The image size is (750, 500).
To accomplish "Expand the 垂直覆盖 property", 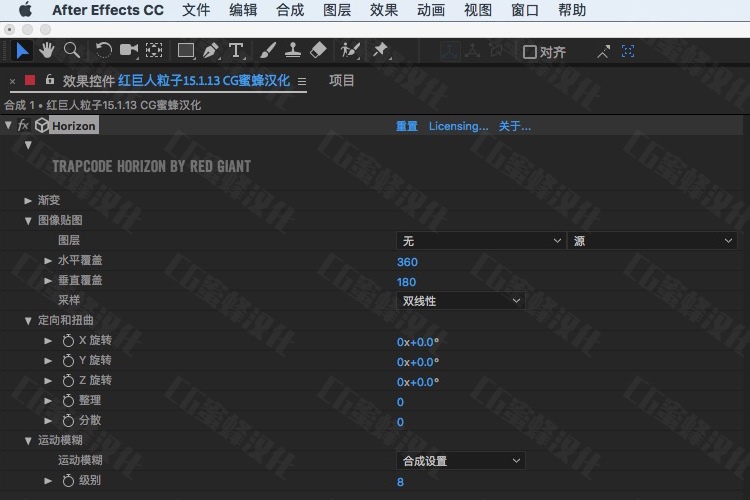I will (x=48, y=281).
